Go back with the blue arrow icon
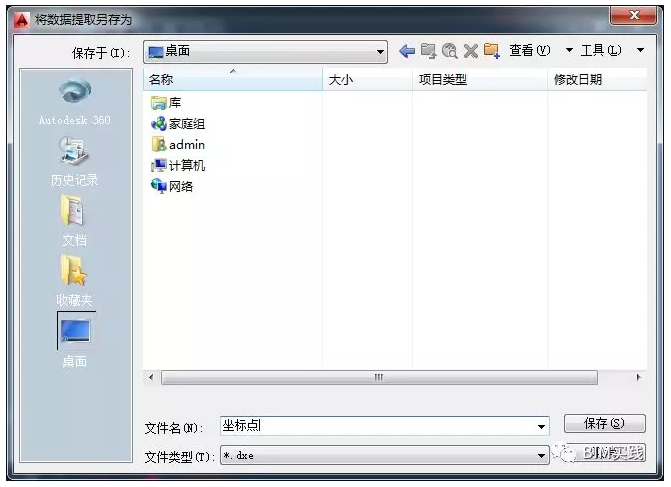Image resolution: width=671 pixels, height=487 pixels. [x=407, y=51]
